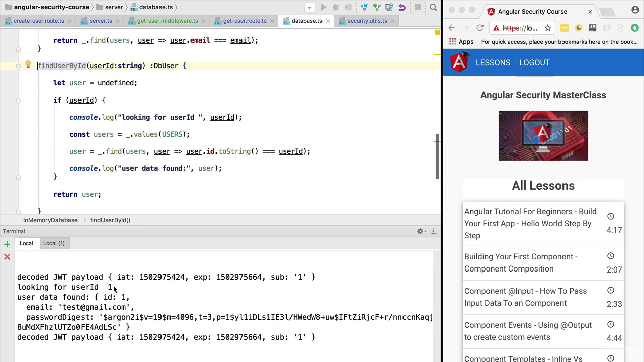Reload the page in Chrome

(480, 28)
